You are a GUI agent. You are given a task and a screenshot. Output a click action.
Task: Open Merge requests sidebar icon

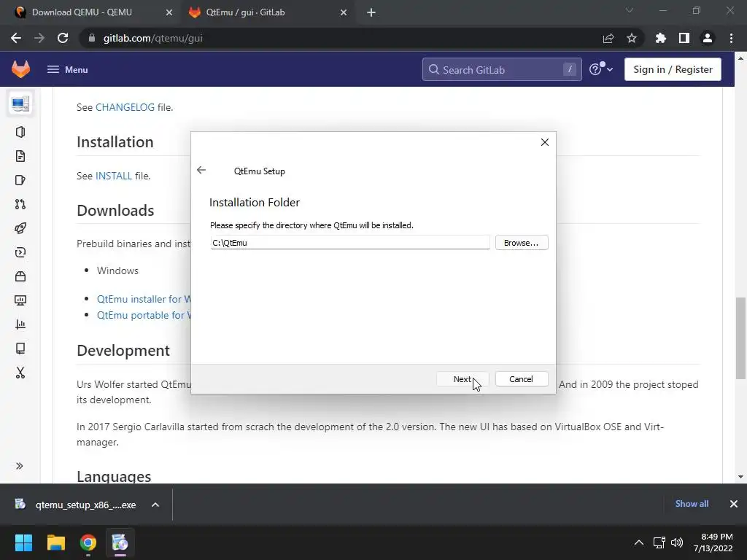(20, 204)
